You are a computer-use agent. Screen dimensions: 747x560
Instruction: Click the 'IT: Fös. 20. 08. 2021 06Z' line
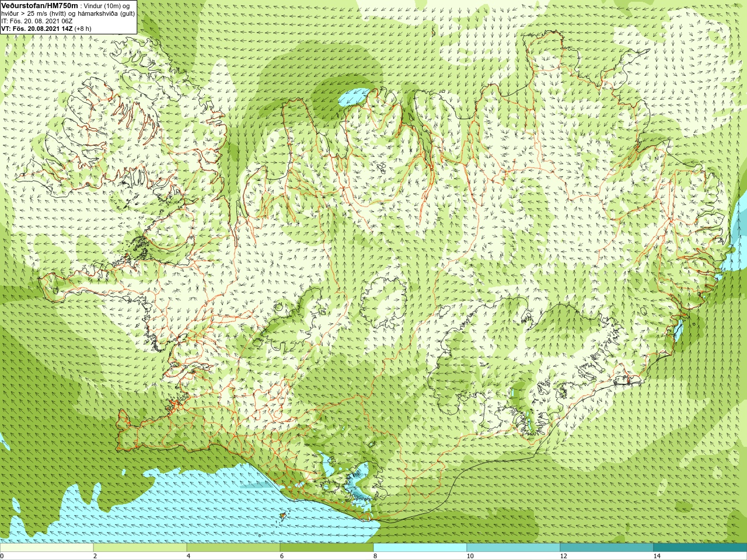tap(37, 20)
